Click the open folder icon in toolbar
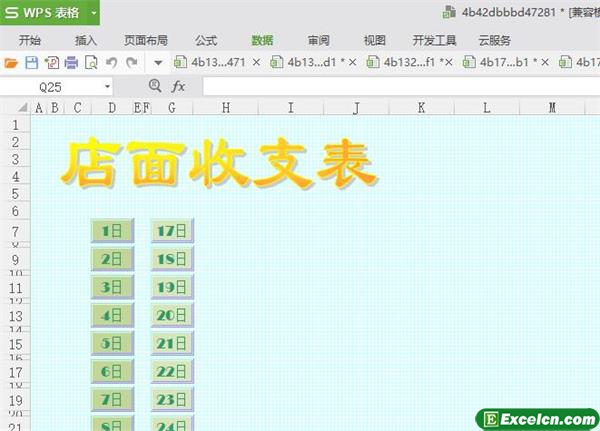600x431 pixels. (x=11, y=62)
